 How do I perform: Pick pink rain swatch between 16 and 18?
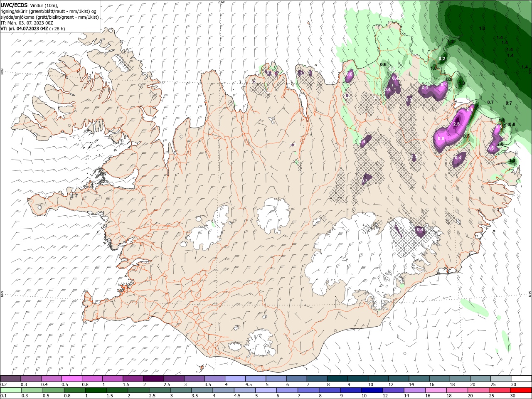tap(436, 390)
